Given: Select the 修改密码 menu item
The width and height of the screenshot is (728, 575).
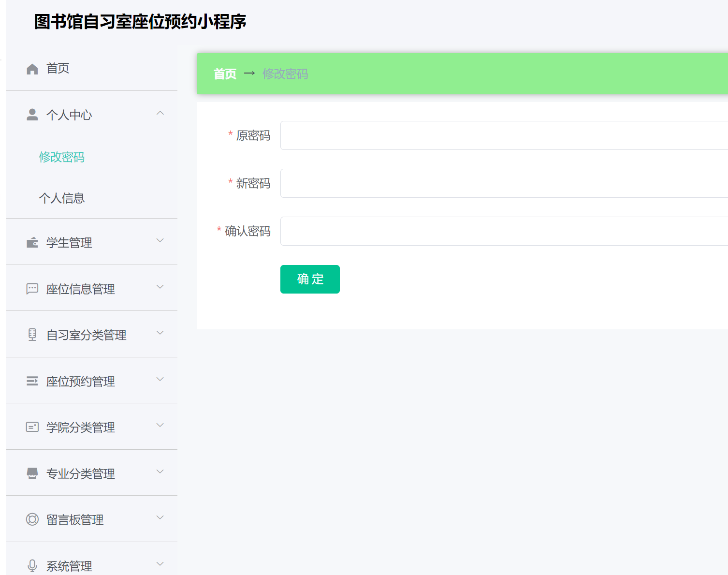Looking at the screenshot, I should (x=62, y=157).
